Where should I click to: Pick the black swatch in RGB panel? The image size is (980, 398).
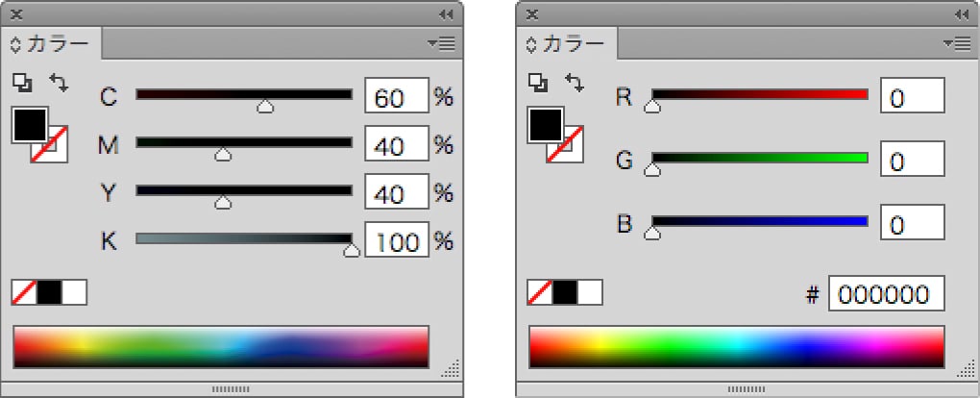(565, 292)
